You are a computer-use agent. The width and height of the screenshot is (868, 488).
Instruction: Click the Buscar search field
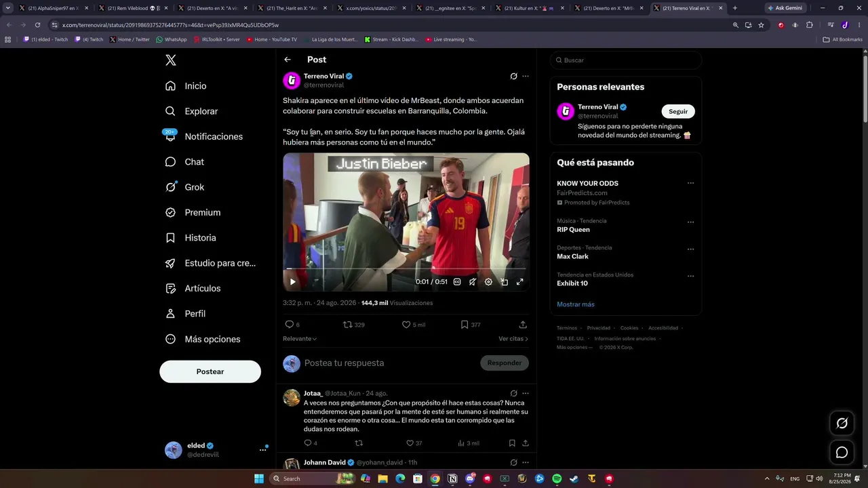click(626, 60)
